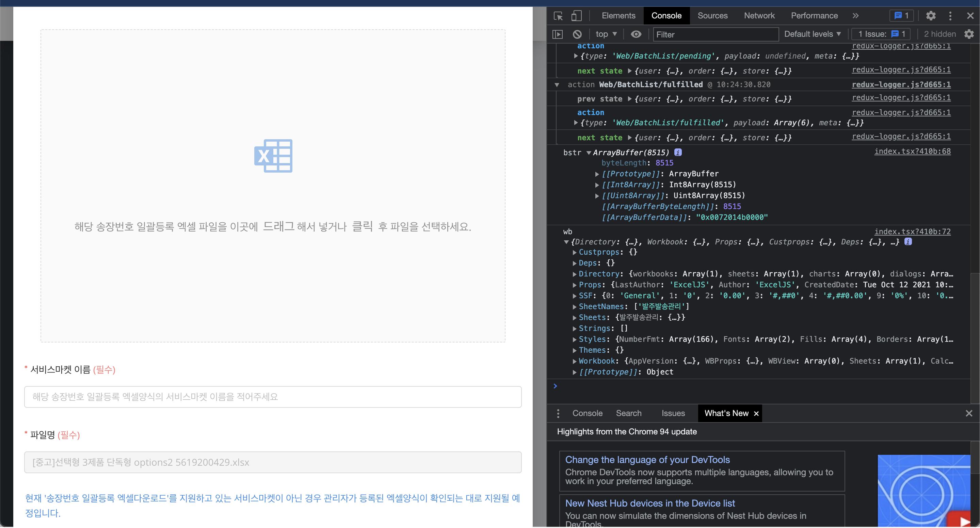Toggle the device emulation toolbar icon
This screenshot has width=980, height=528.
tap(576, 16)
